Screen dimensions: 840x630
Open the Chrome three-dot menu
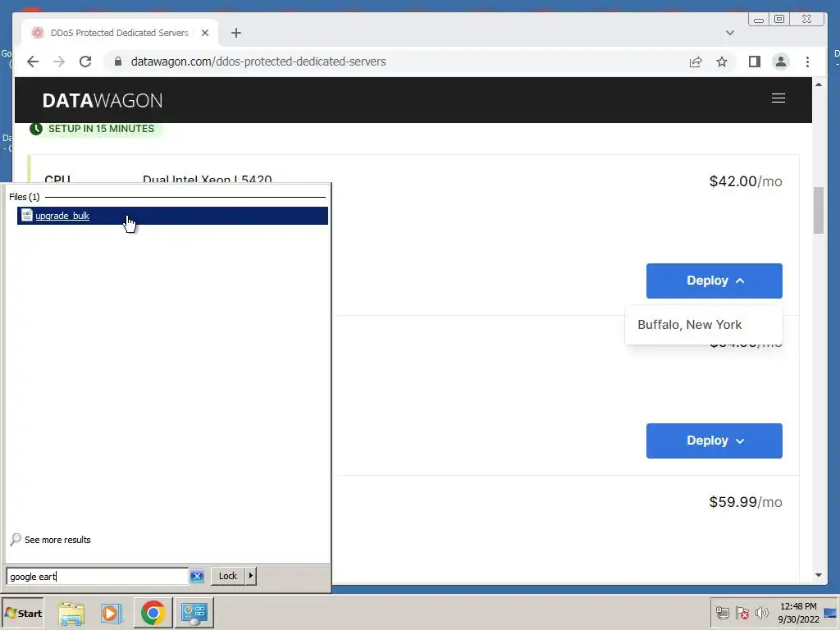pos(807,62)
